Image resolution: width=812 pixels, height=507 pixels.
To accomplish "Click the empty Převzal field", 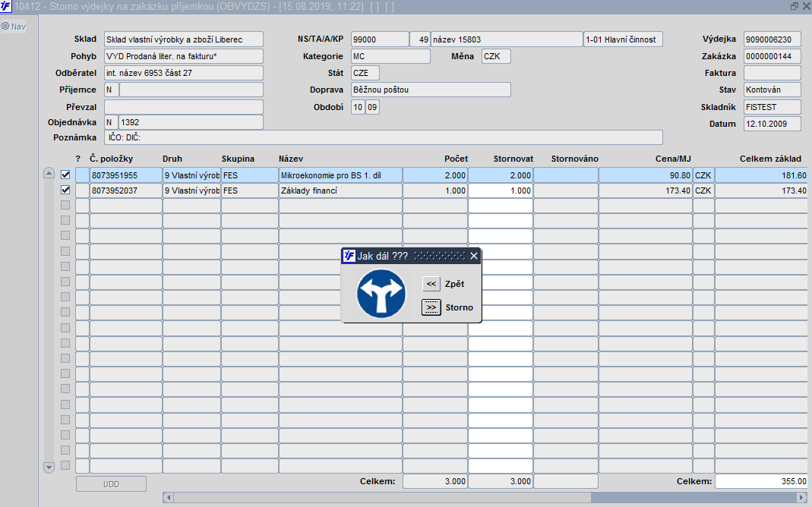I will point(184,107).
